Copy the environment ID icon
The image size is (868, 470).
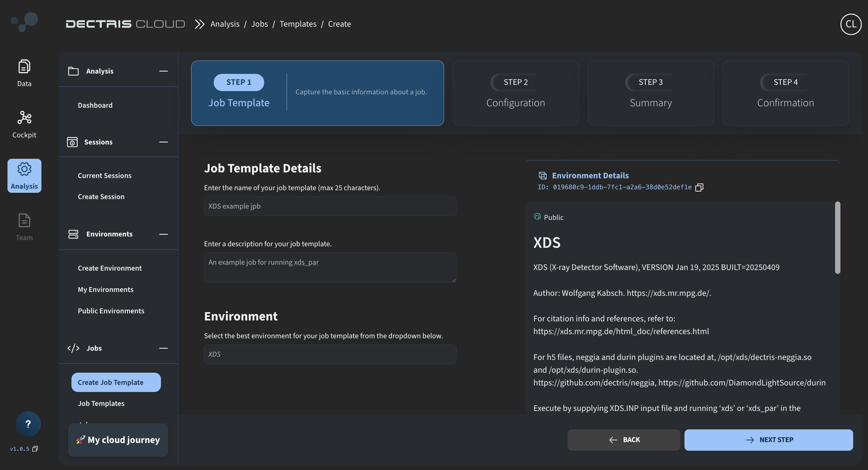(699, 188)
